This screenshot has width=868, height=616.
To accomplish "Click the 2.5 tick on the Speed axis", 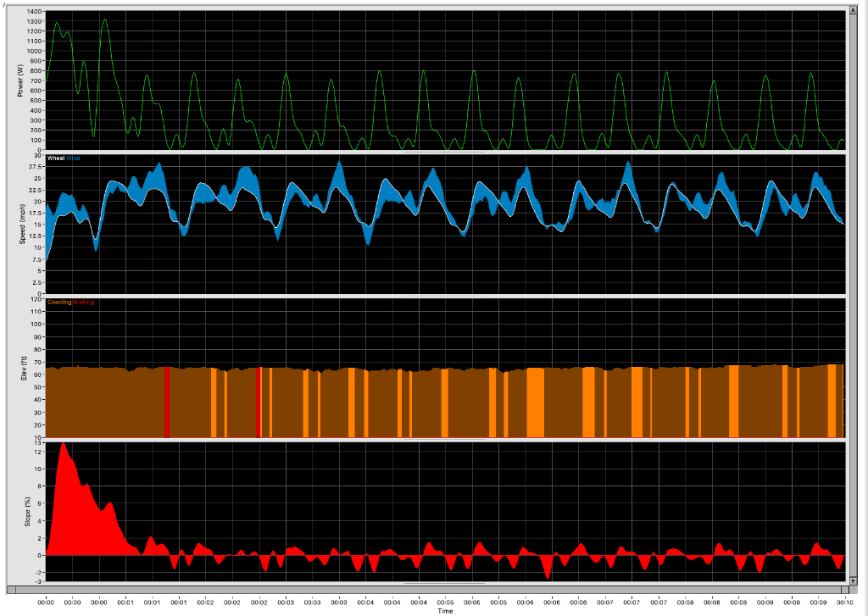I will pyautogui.click(x=37, y=282).
